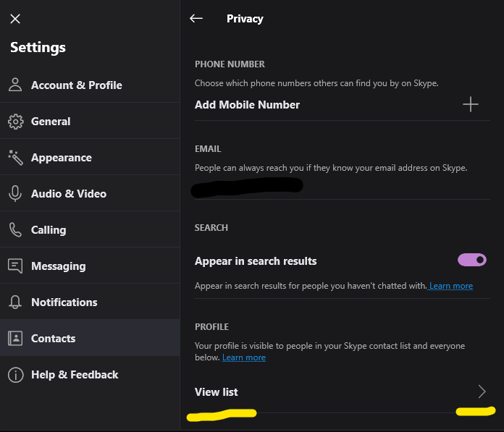This screenshot has height=432, width=504.
Task: Click the Account & Profile person icon
Action: (x=15, y=85)
